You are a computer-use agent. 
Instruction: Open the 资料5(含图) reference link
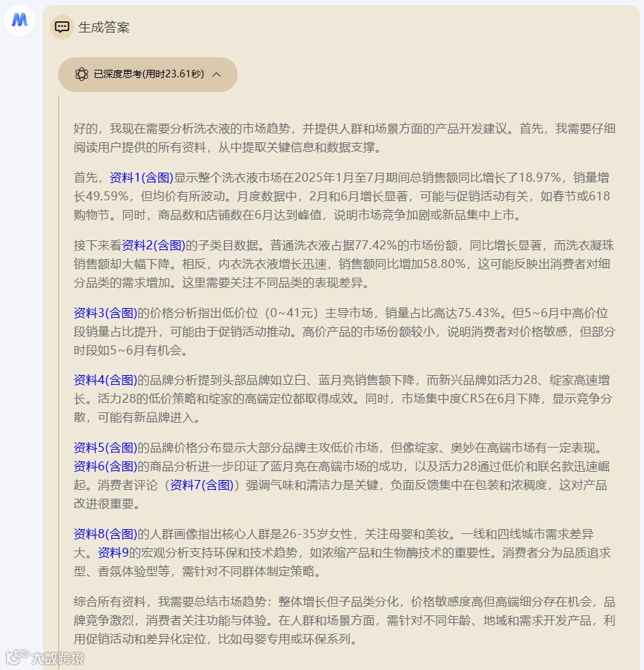click(105, 448)
